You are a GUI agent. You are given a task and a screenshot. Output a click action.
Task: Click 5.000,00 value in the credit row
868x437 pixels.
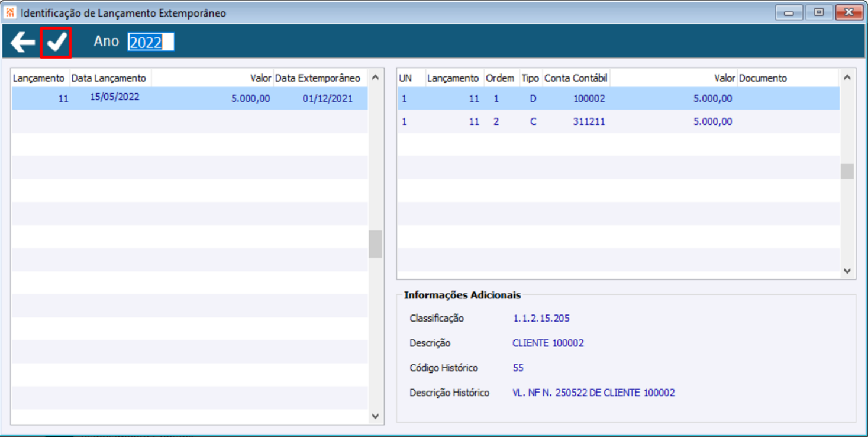712,121
